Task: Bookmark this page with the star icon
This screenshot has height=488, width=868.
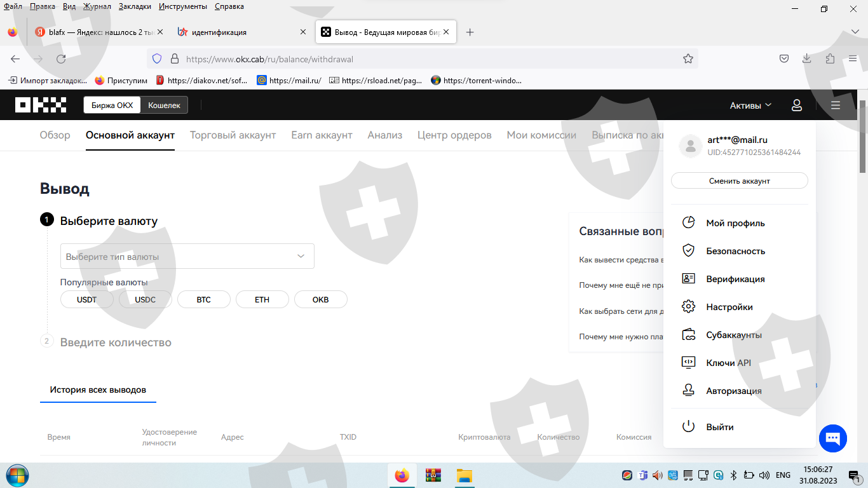Action: (688, 59)
